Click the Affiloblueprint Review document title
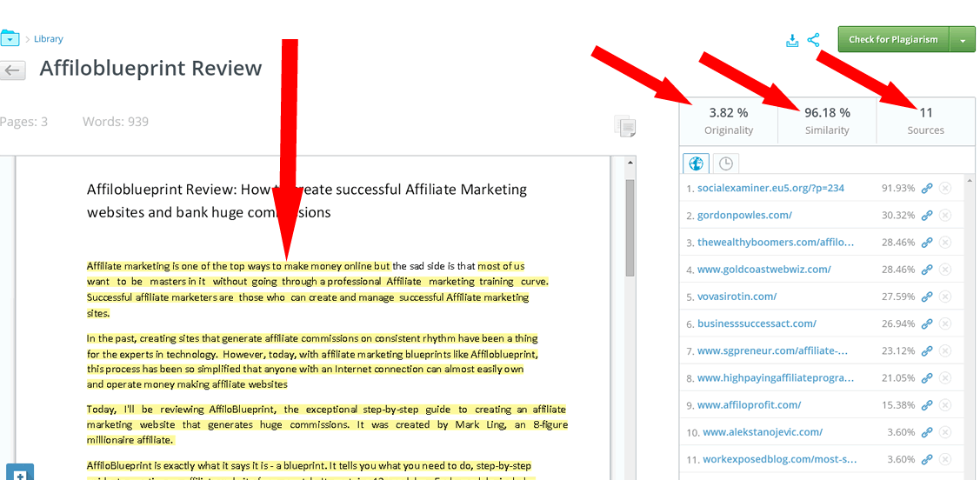The image size is (980, 480). (150, 68)
